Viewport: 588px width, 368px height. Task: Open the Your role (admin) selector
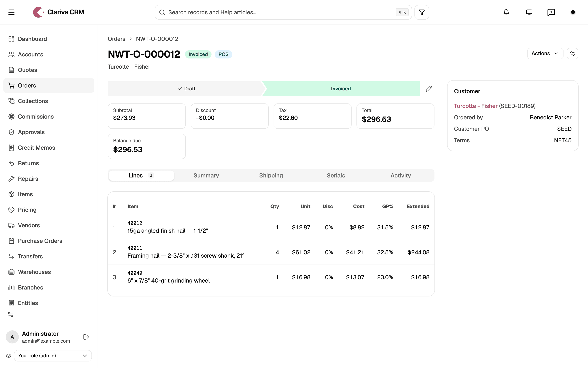pos(53,356)
